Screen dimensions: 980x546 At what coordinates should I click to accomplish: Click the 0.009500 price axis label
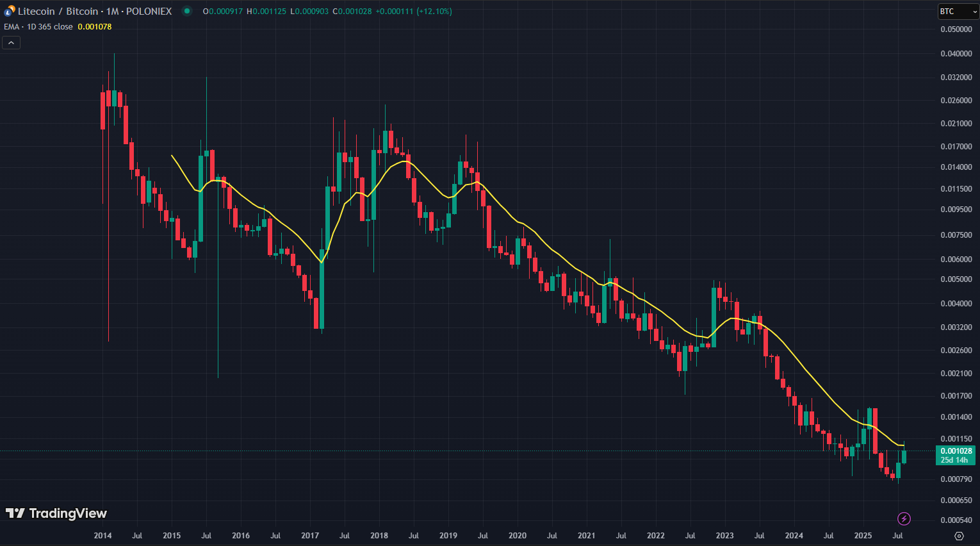(x=956, y=210)
